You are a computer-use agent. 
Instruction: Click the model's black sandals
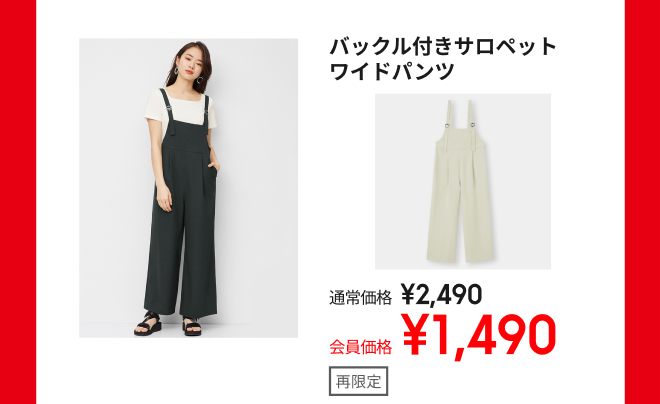167,324
